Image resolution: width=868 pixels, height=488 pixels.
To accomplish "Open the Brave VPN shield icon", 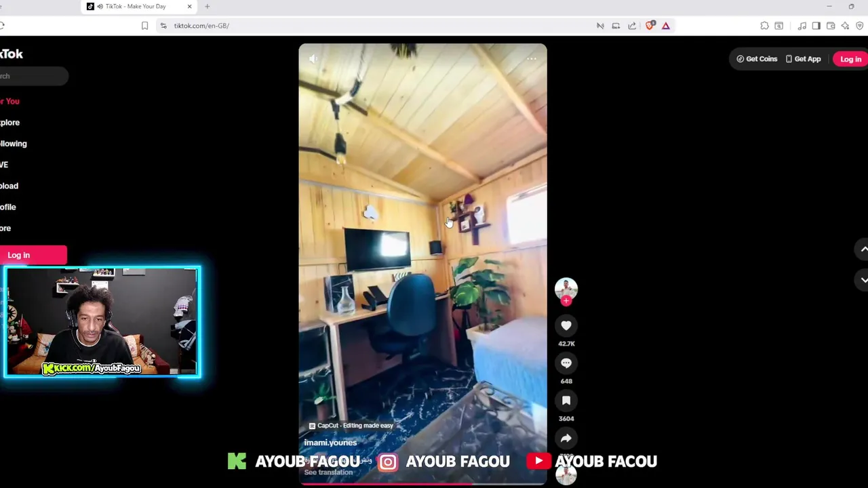I will [x=860, y=26].
